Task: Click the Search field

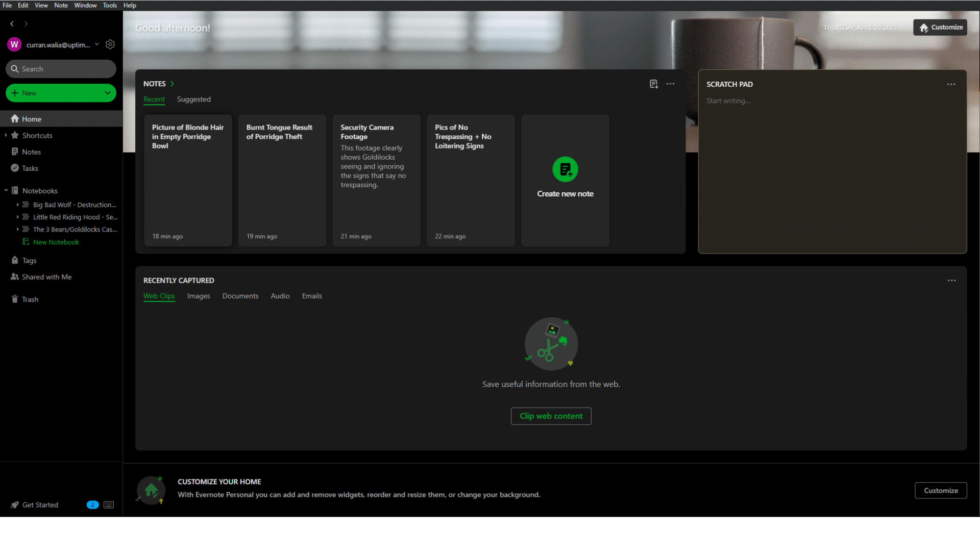Action: tap(61, 69)
